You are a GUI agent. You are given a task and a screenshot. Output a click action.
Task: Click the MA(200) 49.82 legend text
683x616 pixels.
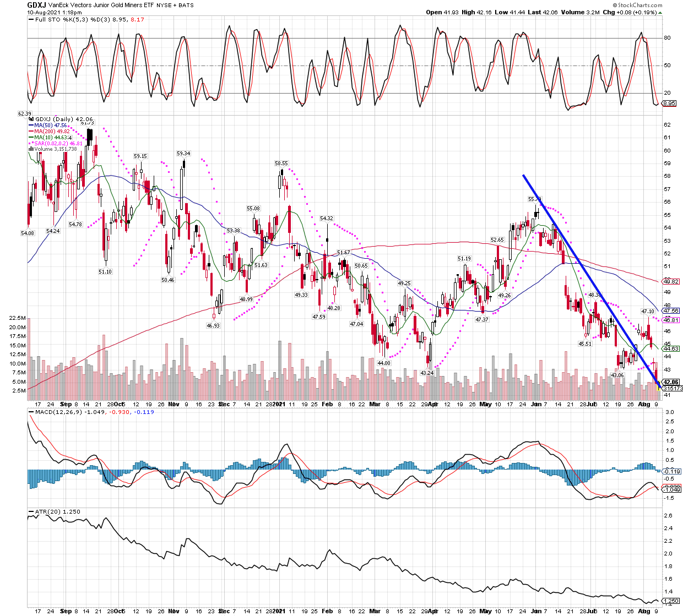click(x=52, y=132)
